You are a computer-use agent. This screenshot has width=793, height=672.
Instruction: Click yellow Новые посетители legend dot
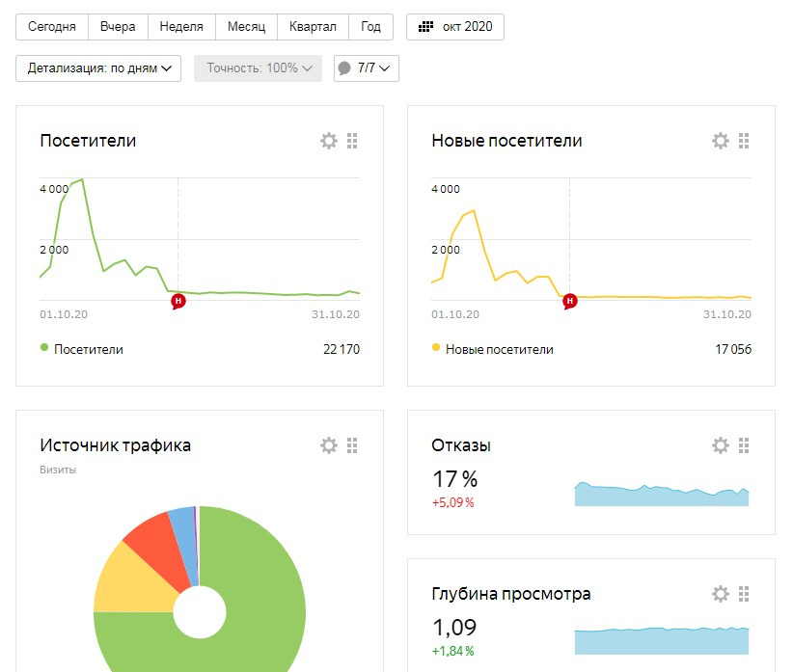[435, 348]
